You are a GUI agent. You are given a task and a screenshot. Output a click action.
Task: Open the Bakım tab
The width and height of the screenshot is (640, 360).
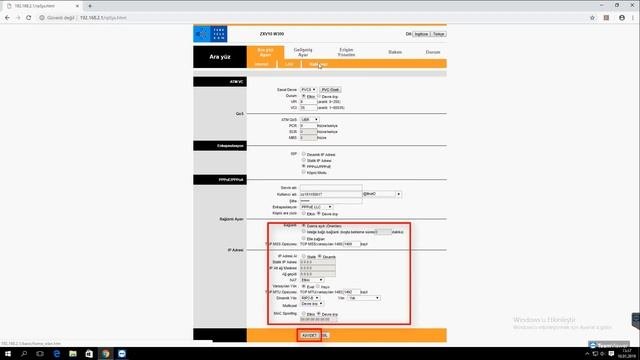pos(395,52)
